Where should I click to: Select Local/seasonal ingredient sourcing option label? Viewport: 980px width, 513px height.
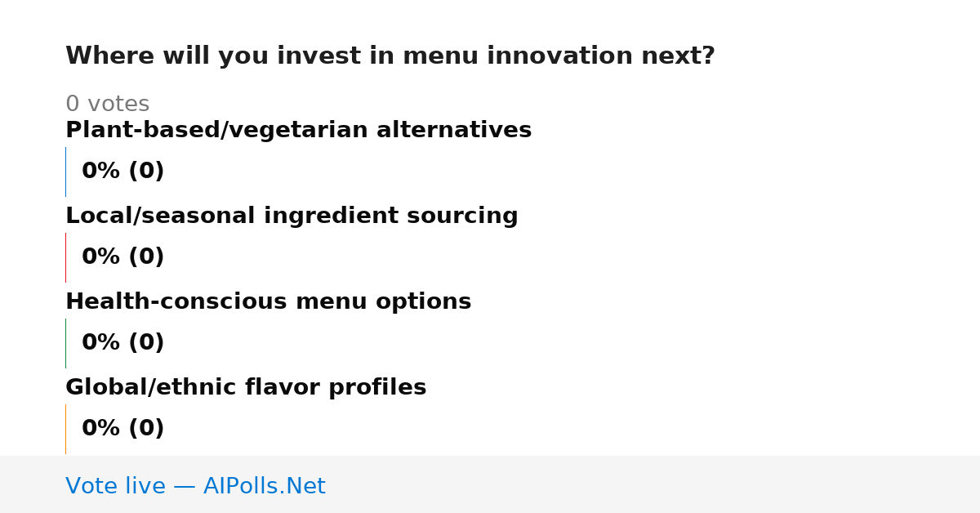point(292,216)
